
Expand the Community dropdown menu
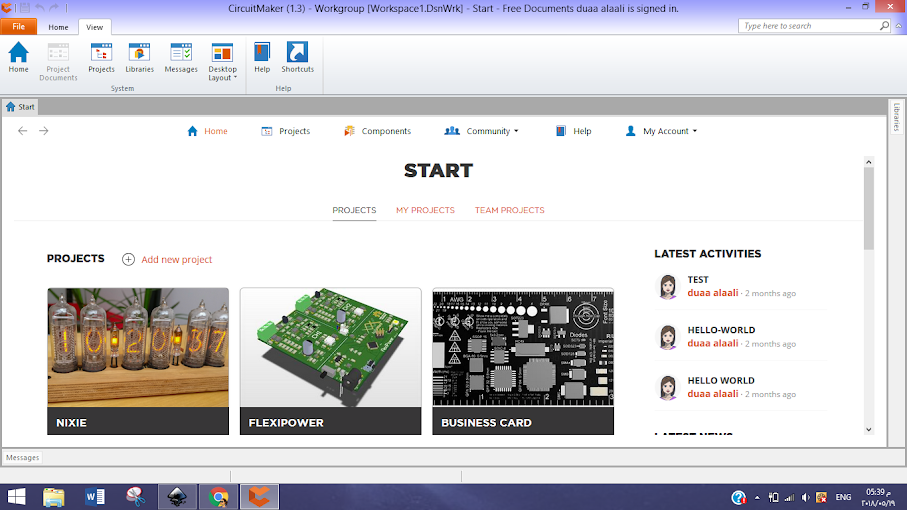click(x=481, y=131)
